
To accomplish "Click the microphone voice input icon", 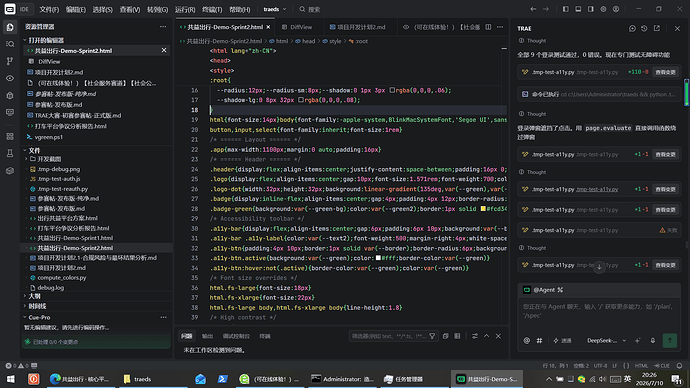I will (653, 340).
